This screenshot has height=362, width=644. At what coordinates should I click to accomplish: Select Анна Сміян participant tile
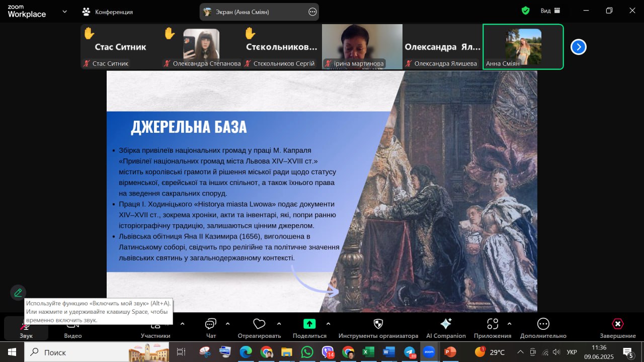pos(523,47)
